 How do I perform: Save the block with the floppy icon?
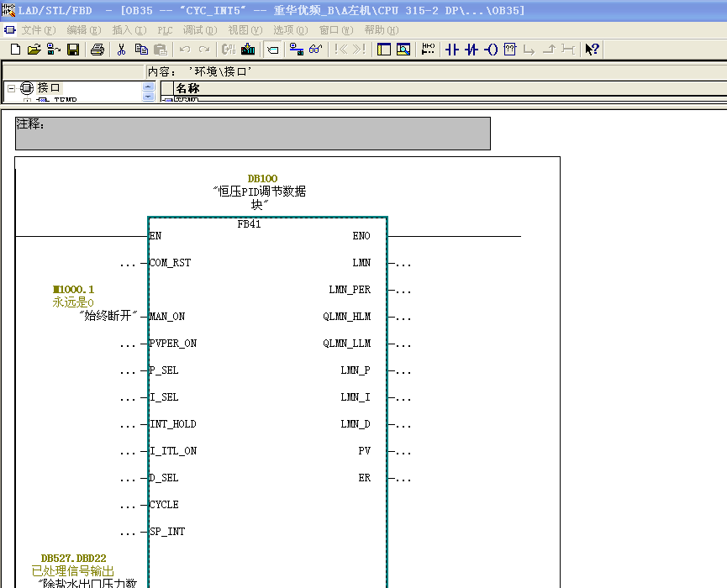(x=73, y=49)
